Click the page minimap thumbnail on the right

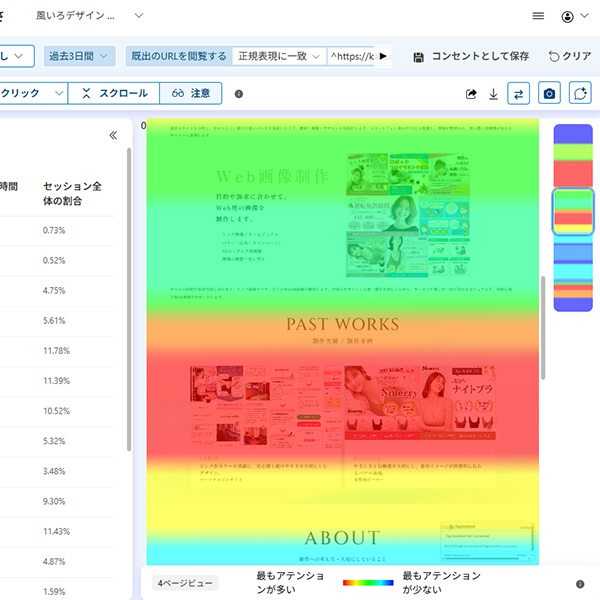point(573,217)
